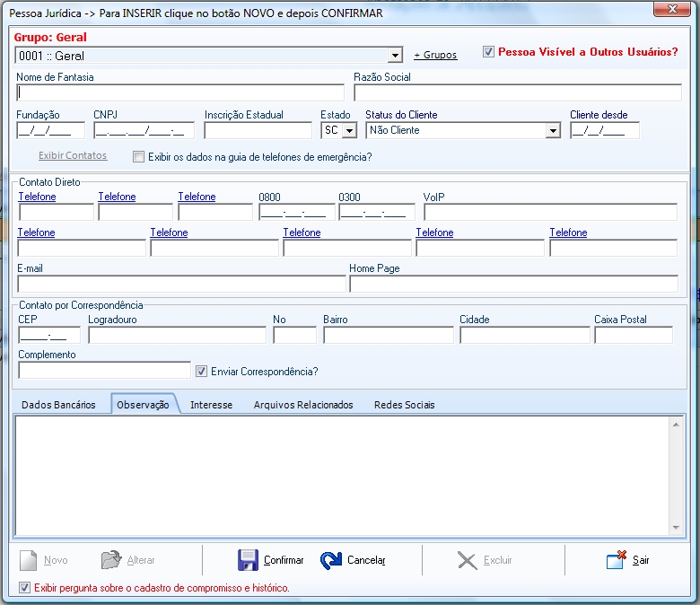Click the Caixa Postal field

tap(634, 335)
